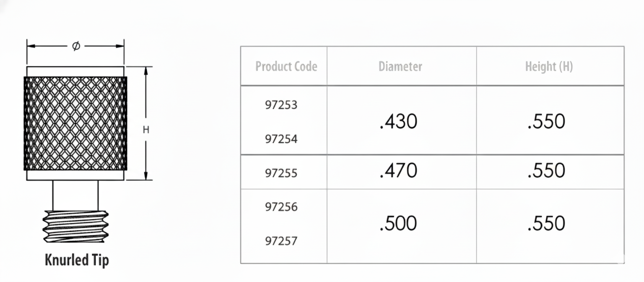Click product code 97256
The image size is (644, 282).
click(x=281, y=207)
